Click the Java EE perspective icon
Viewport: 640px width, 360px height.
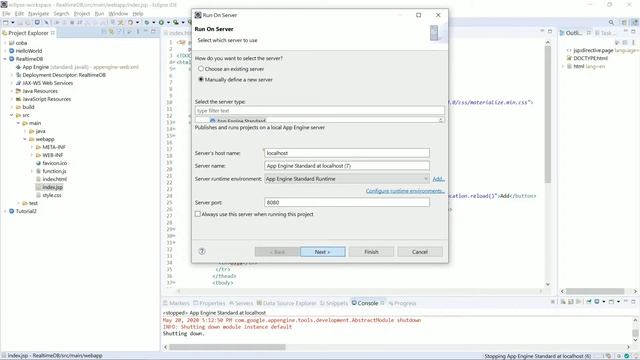click(636, 22)
